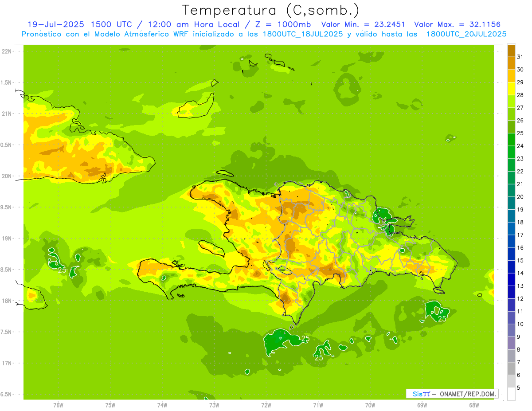Click the 1.5N latitude axis label
532x411 pixels.
coord(6,82)
